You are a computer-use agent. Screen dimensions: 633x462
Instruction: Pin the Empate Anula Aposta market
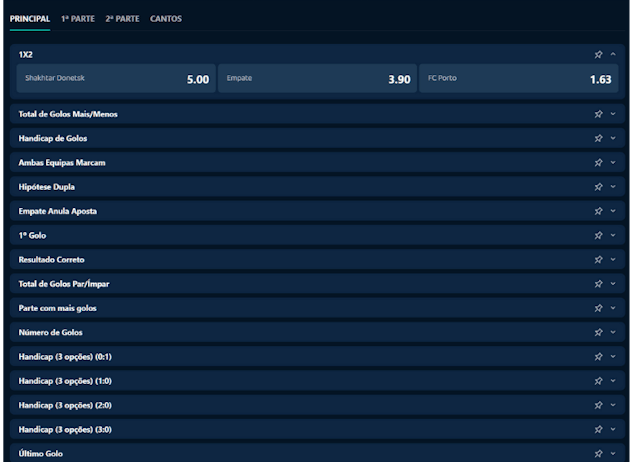click(x=598, y=211)
